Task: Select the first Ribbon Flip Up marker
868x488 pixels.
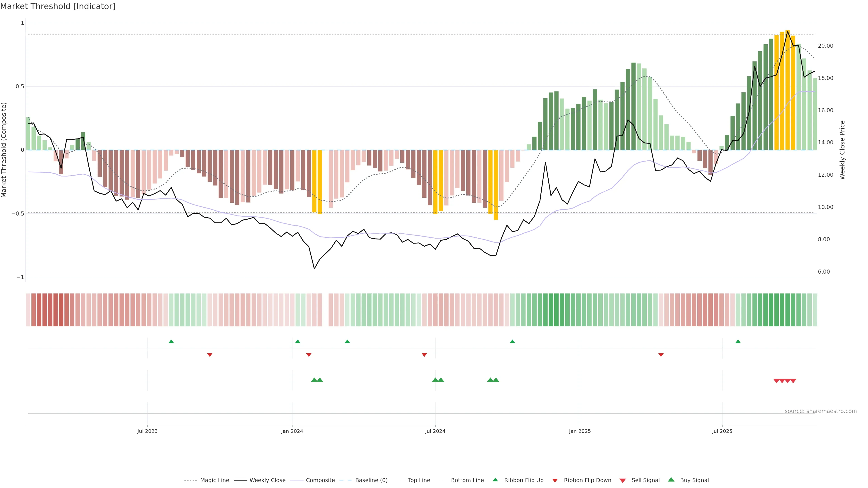Action: point(171,342)
